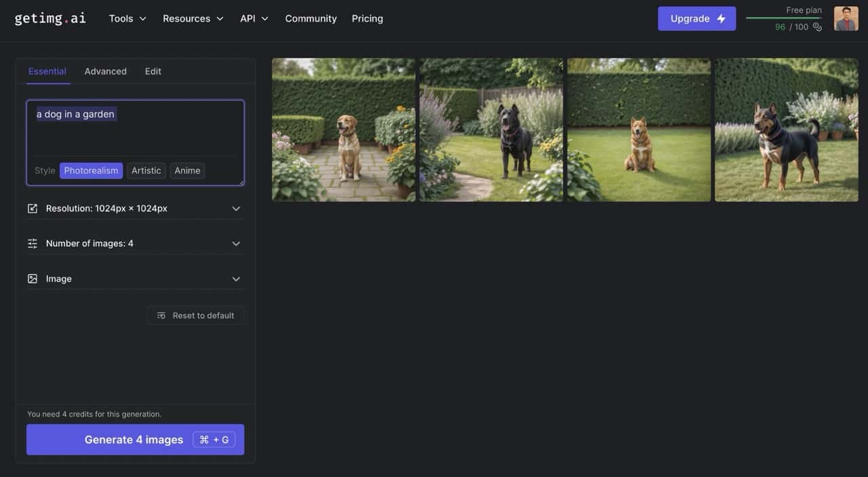This screenshot has width=868, height=477.
Task: Click the Resolution settings icon
Action: [32, 208]
